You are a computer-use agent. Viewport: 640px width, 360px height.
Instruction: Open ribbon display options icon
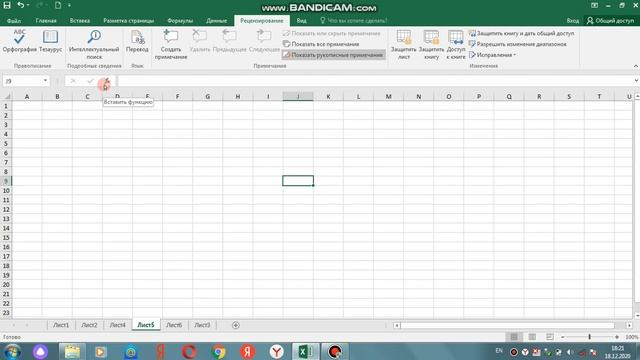[x=594, y=5]
